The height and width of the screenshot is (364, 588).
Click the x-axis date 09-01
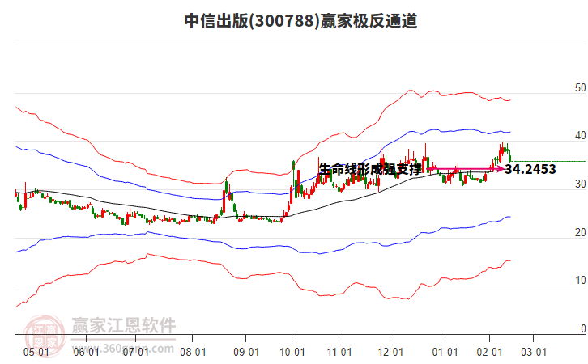[x=246, y=353]
